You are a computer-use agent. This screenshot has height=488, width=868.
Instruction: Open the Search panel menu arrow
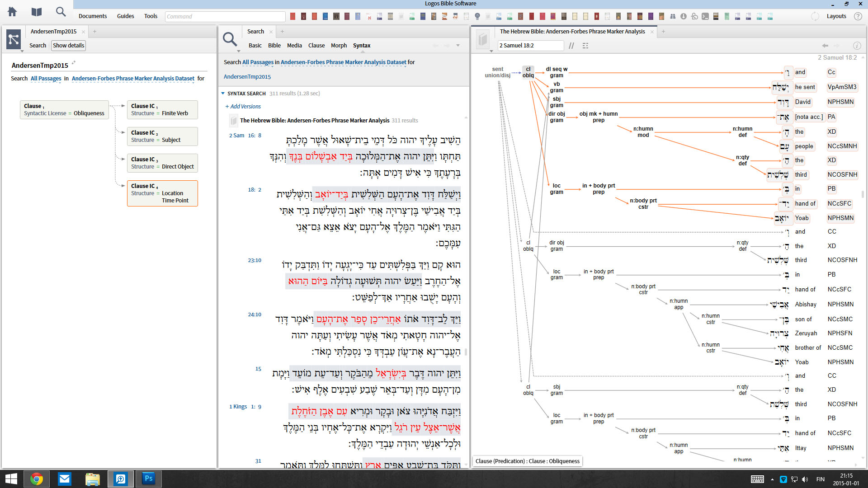click(x=239, y=51)
